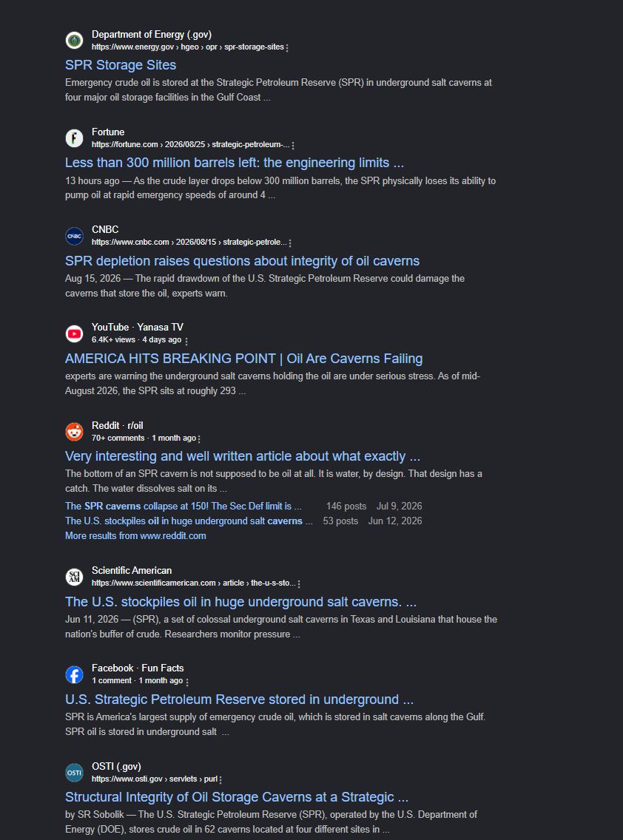Open more options for energy.gov result

(x=287, y=47)
